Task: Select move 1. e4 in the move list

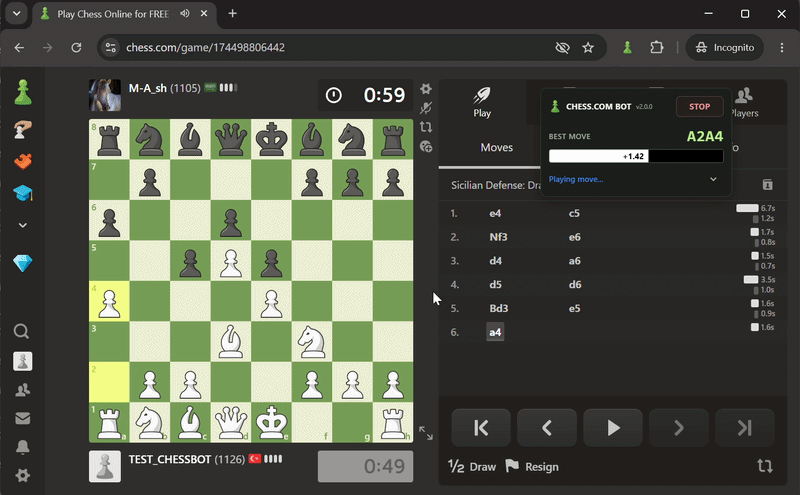Action: [x=495, y=213]
